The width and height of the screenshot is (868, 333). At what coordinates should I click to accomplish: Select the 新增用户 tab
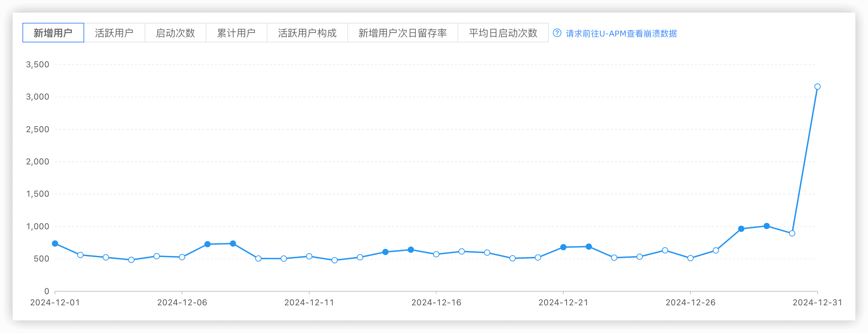click(x=53, y=33)
